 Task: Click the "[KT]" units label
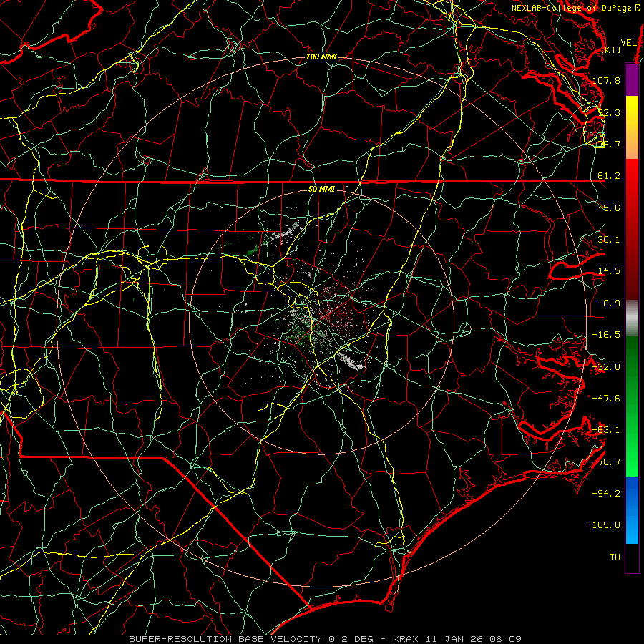pyautogui.click(x=611, y=49)
